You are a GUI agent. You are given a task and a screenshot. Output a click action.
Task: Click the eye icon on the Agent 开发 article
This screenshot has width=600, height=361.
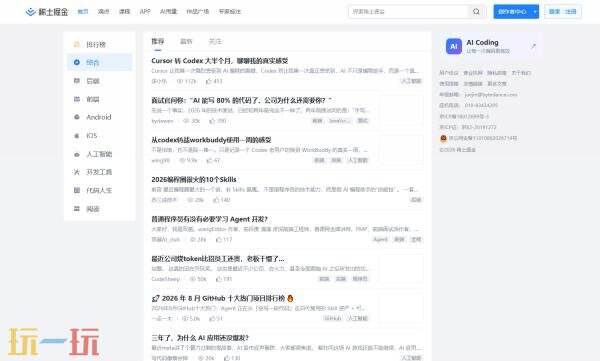pos(193,240)
